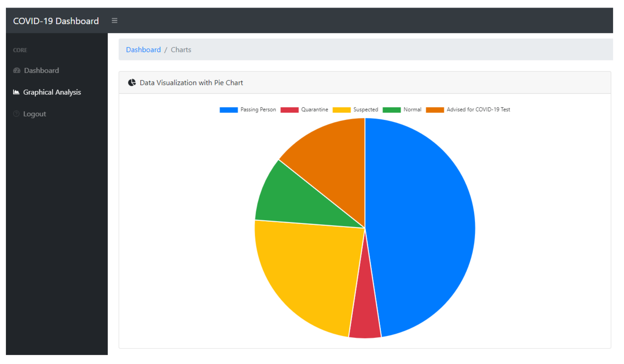Select Graphical Analysis sidebar item
The height and width of the screenshot is (364, 624).
pyautogui.click(x=52, y=92)
